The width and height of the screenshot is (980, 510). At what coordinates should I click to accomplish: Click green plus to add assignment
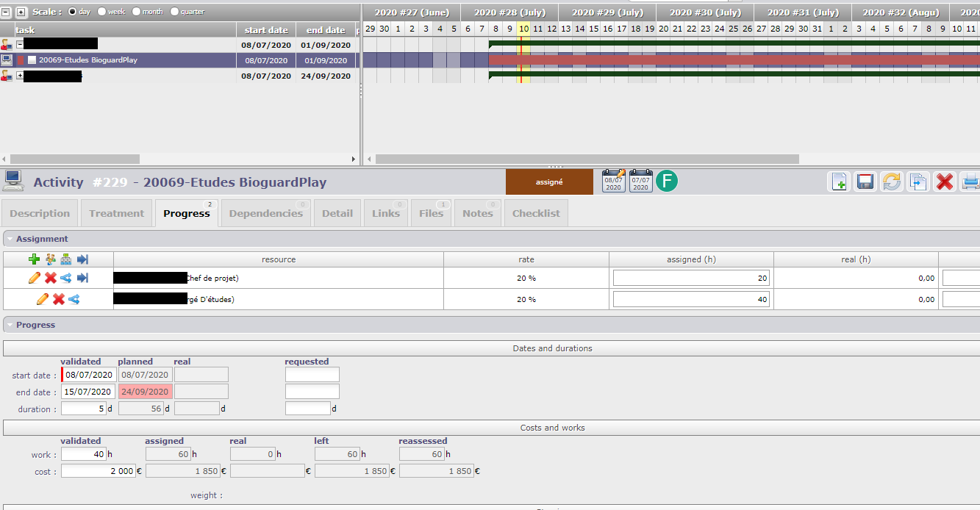(x=34, y=259)
